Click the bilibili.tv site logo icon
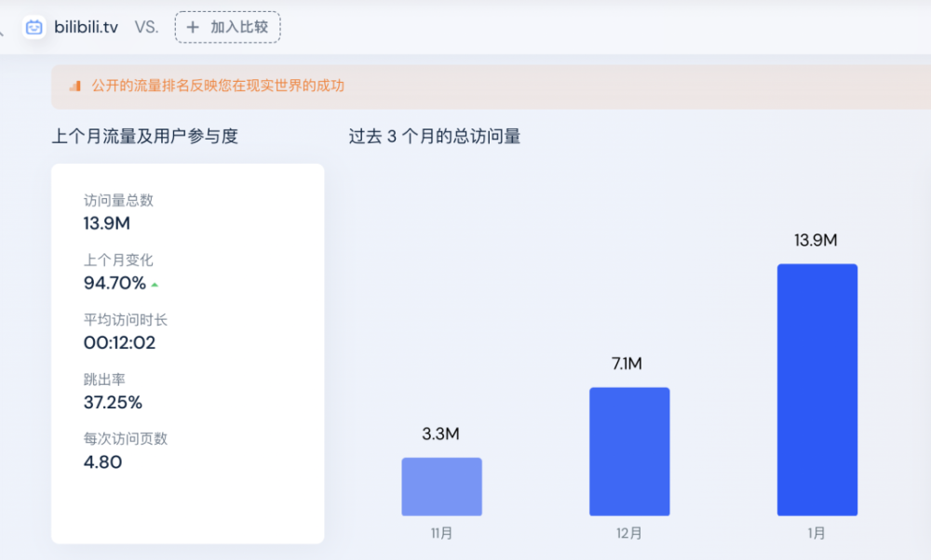Image resolution: width=931 pixels, height=560 pixels. [x=34, y=27]
